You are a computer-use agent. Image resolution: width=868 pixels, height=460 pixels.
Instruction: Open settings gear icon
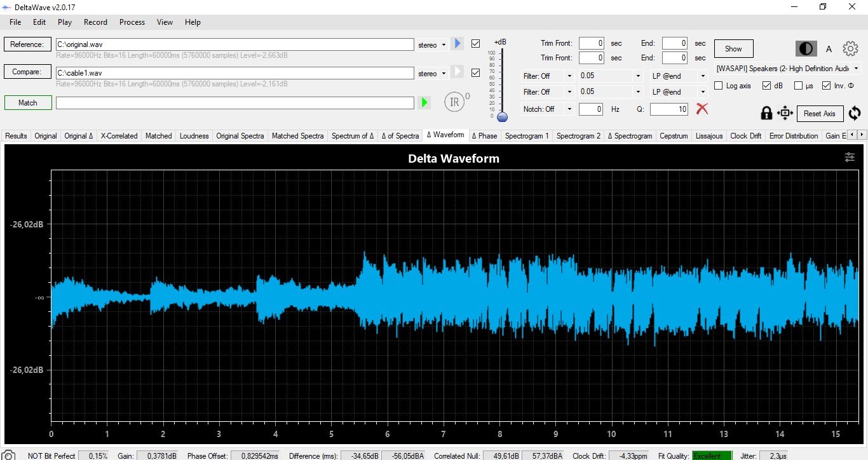850,48
